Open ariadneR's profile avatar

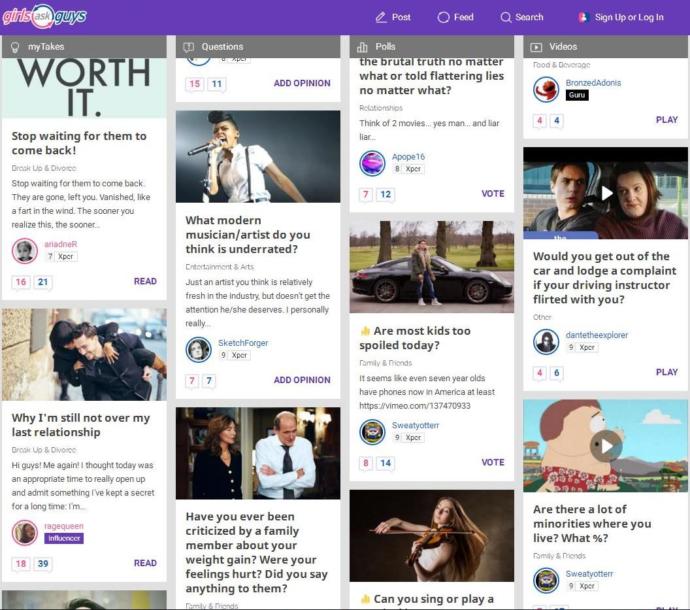25,251
